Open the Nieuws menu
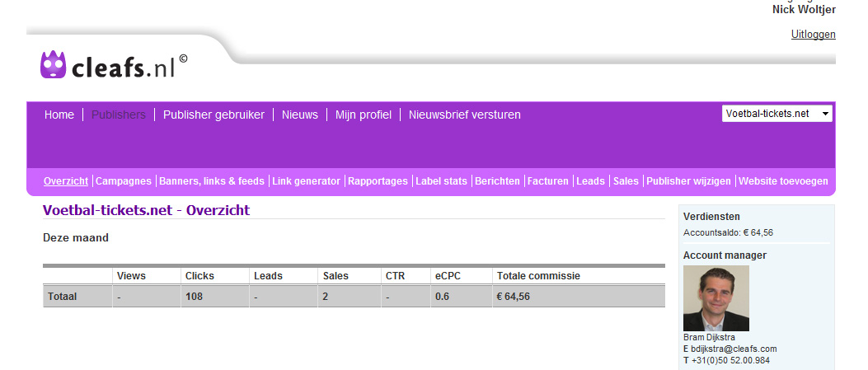Viewport: 868px width, 370px height. [x=300, y=115]
